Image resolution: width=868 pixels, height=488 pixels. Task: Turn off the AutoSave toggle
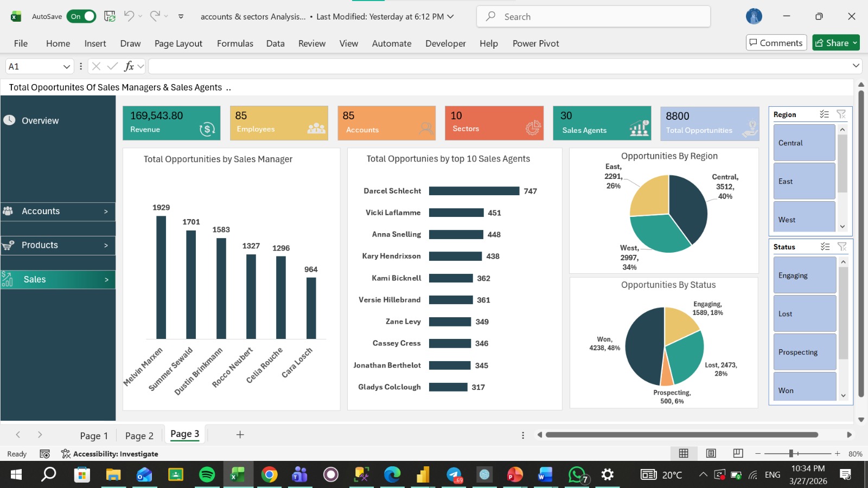(x=81, y=16)
